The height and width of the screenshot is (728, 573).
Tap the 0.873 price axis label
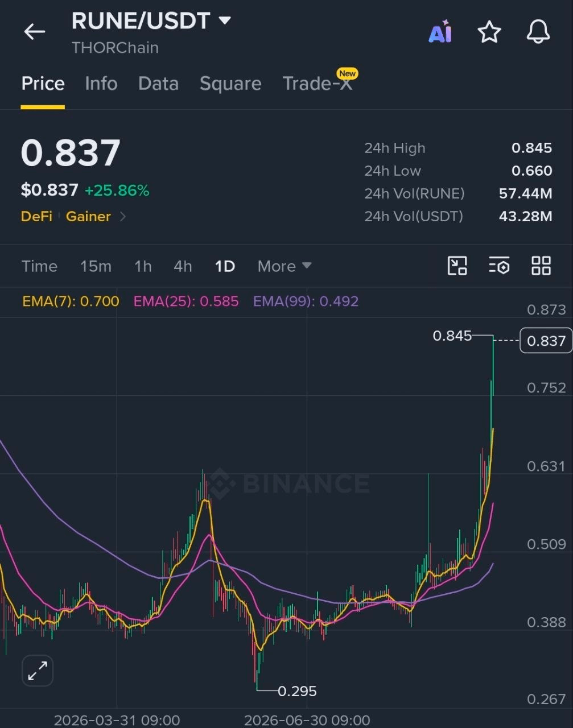(546, 310)
